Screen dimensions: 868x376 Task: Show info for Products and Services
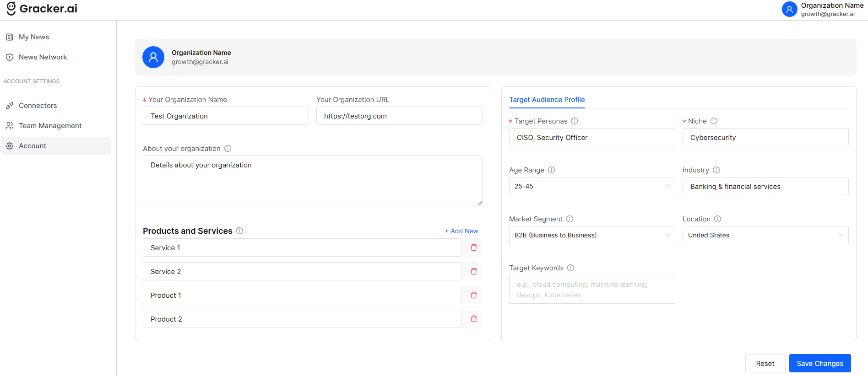[x=240, y=231]
